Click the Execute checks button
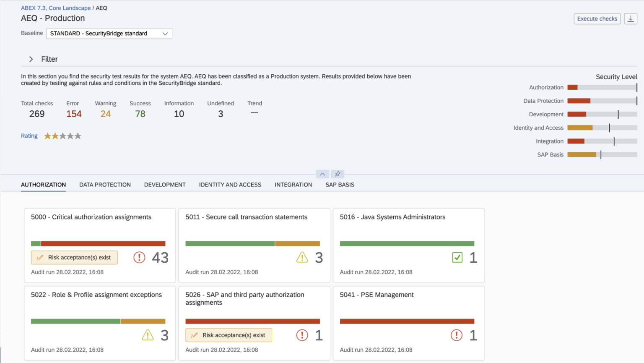The image size is (644, 363). pyautogui.click(x=597, y=19)
